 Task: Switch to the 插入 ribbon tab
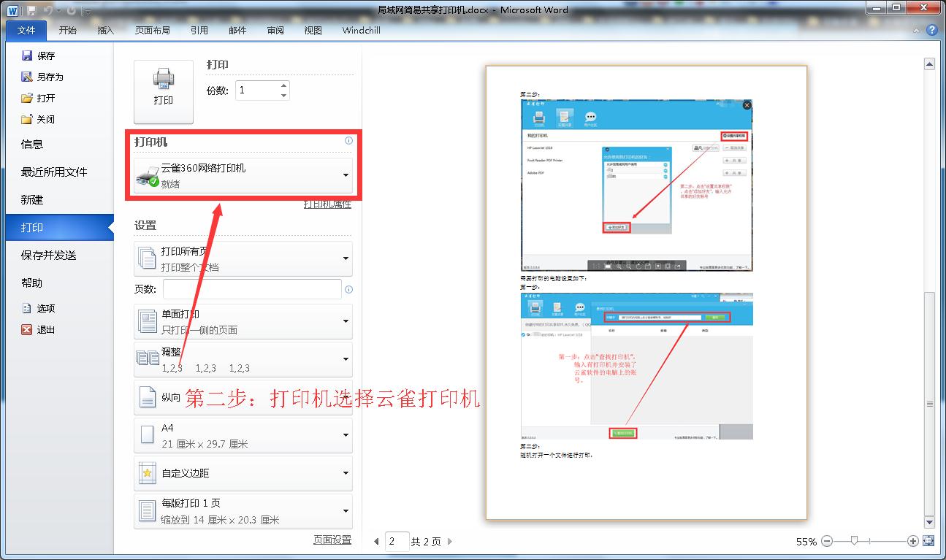(x=106, y=31)
